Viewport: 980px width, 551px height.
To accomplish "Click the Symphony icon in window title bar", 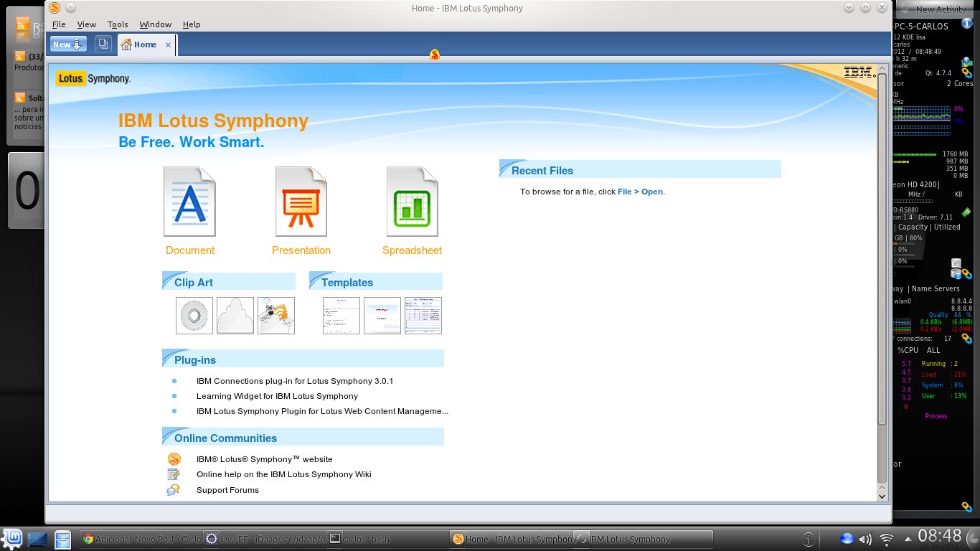I will pyautogui.click(x=55, y=8).
